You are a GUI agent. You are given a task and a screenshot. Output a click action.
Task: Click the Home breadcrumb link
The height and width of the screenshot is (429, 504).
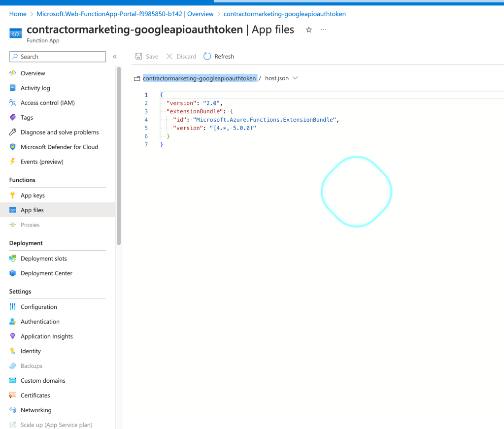click(x=18, y=14)
